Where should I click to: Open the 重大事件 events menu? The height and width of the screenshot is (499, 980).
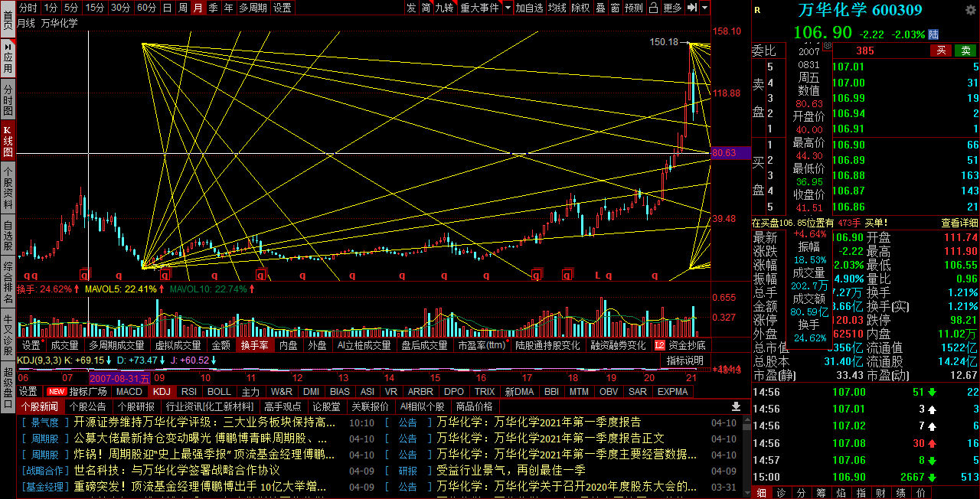[479, 8]
